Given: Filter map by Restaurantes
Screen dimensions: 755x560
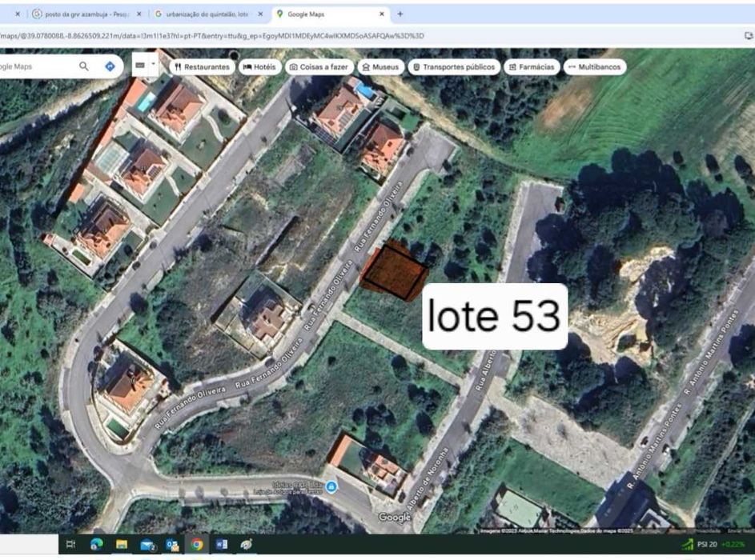Looking at the screenshot, I should [x=203, y=67].
